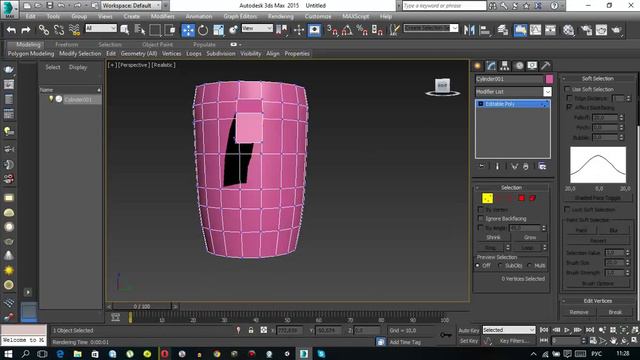Click the Brush Options button
640x360 pixels.
point(598,283)
